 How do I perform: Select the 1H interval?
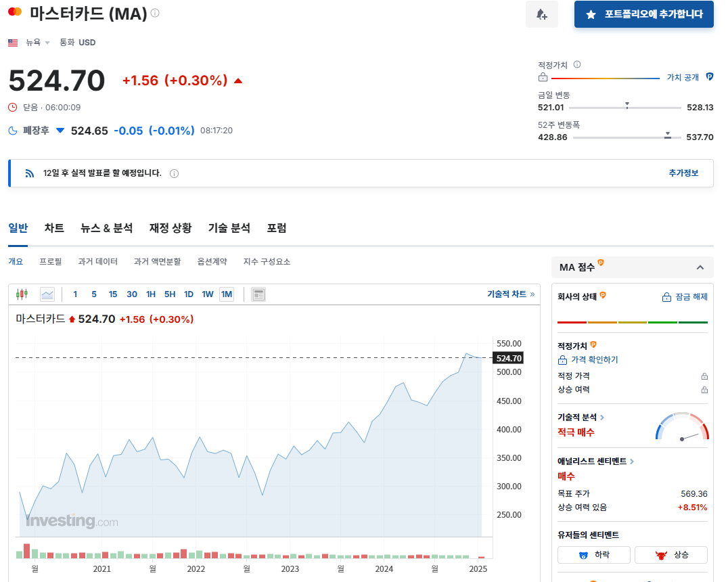(x=151, y=294)
